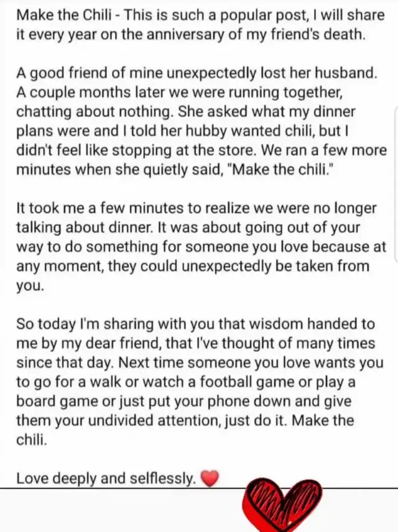This screenshot has height=532, width=398.
Task: Click the line 'Love deeply and selflessly.'
Action: click(106, 479)
